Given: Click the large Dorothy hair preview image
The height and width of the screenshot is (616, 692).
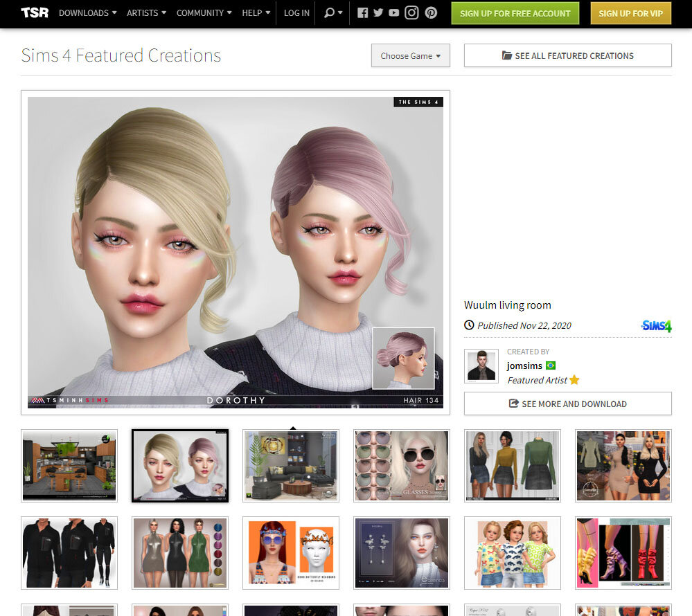Looking at the screenshot, I should click(236, 253).
